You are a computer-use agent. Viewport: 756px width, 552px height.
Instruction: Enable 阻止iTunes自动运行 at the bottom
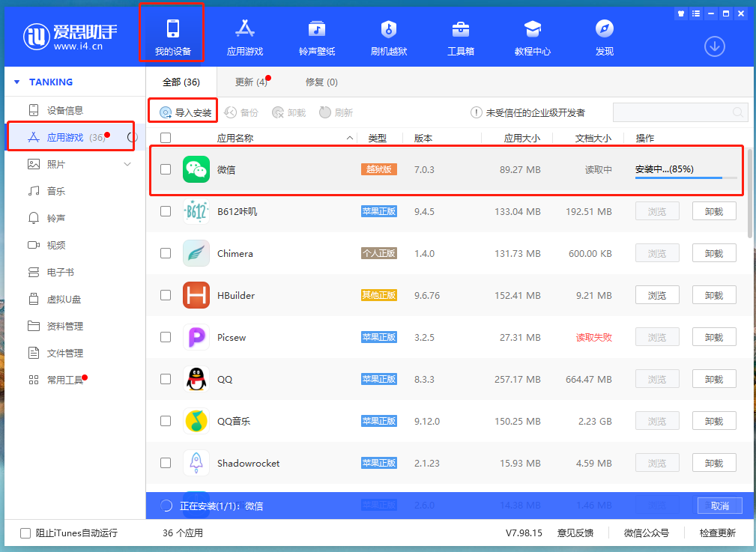[21, 533]
